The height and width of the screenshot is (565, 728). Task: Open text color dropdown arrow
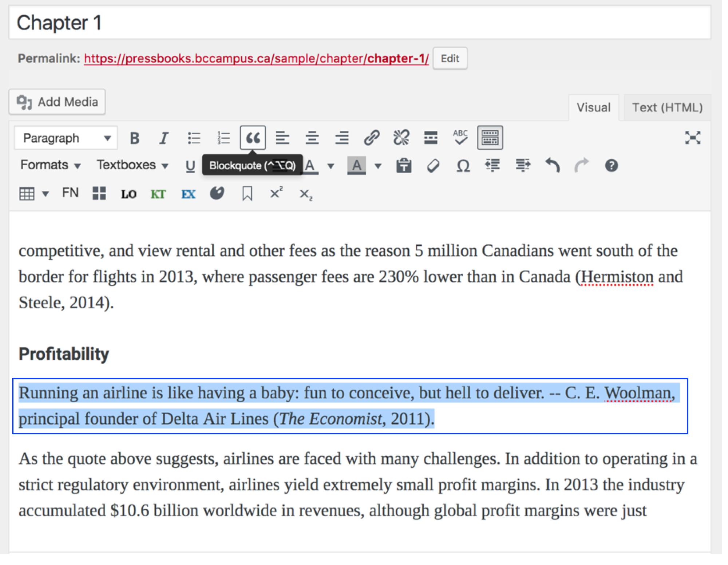click(x=331, y=166)
